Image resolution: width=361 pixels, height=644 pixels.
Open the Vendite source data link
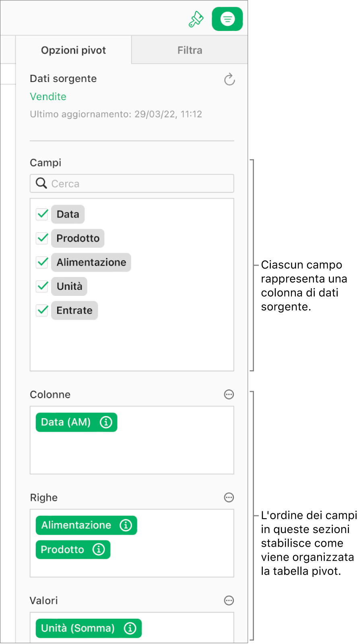(x=48, y=96)
